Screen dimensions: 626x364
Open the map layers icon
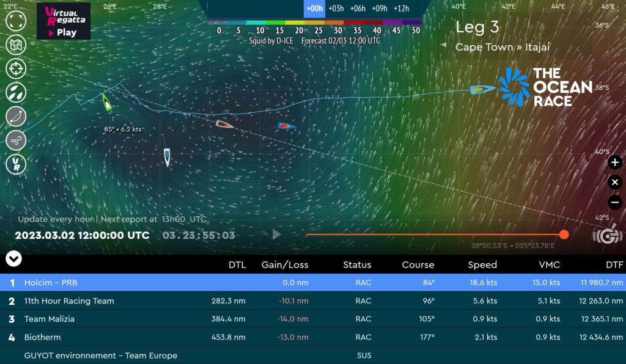coord(16,45)
